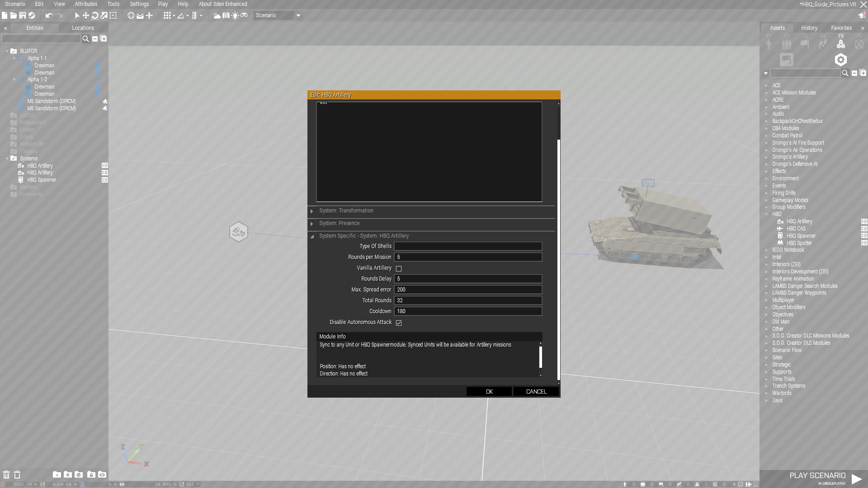This screenshot has height=488, width=868.
Task: Click the entity list search magnifier icon
Action: (85, 39)
